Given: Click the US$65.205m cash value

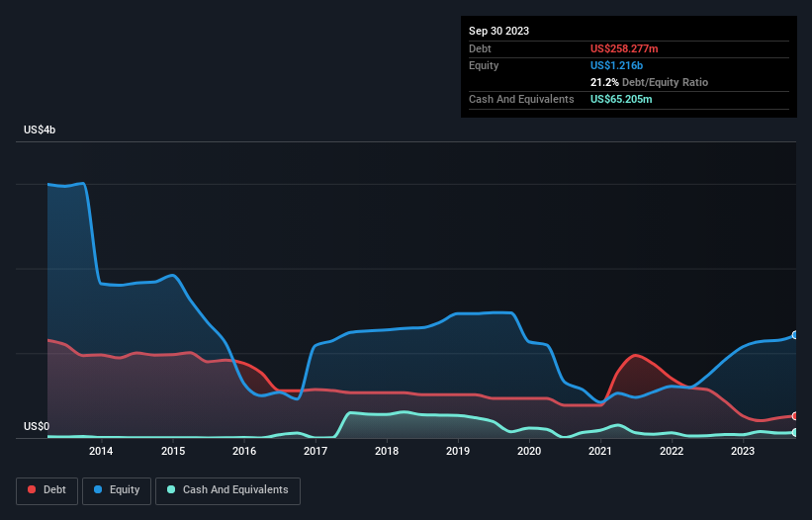Looking at the screenshot, I should click(x=621, y=99).
